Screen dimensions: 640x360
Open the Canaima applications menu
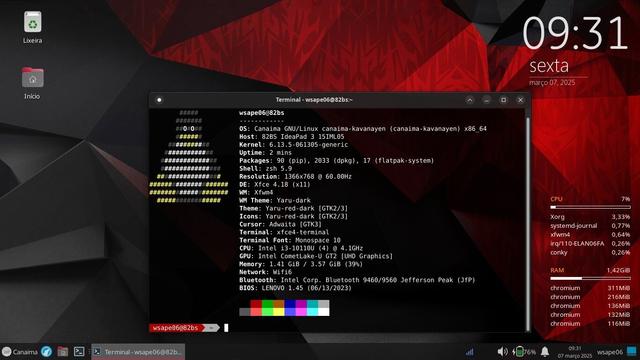[x=19, y=351]
